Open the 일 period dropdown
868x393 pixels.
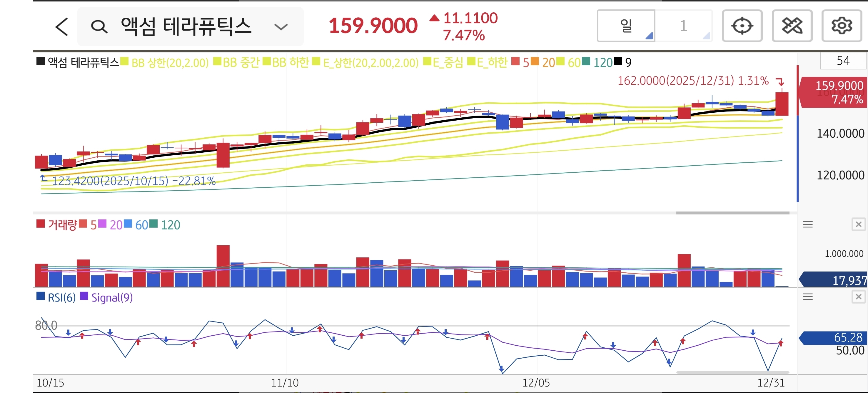pyautogui.click(x=626, y=26)
